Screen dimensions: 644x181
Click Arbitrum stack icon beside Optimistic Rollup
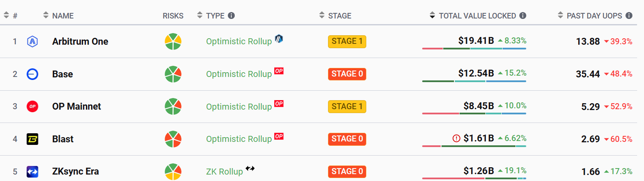pos(279,39)
